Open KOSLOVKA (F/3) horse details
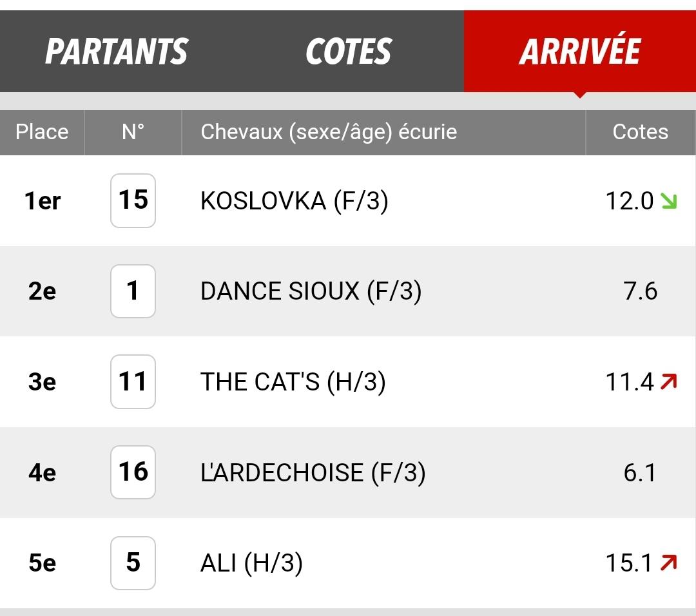Screen dimensions: 696x616 [295, 201]
